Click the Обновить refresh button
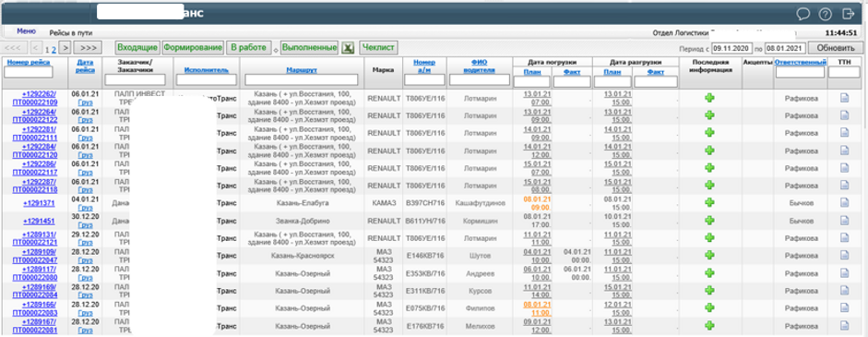 tap(837, 48)
